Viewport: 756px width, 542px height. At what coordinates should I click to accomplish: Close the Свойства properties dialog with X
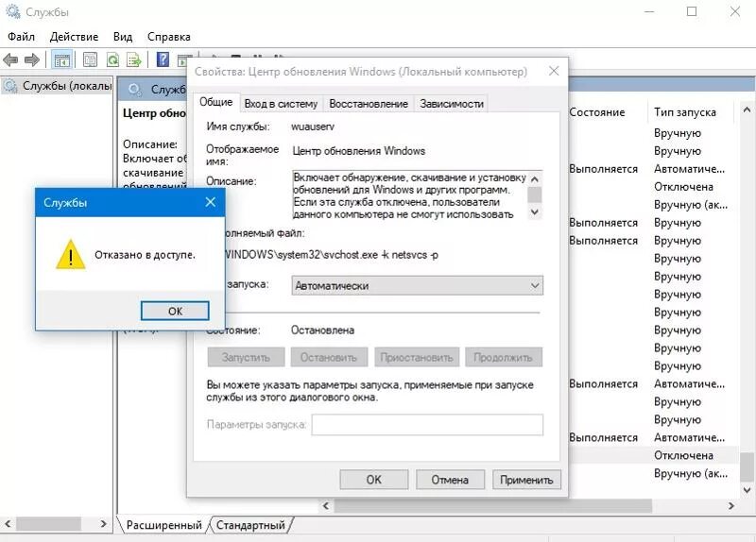click(554, 72)
